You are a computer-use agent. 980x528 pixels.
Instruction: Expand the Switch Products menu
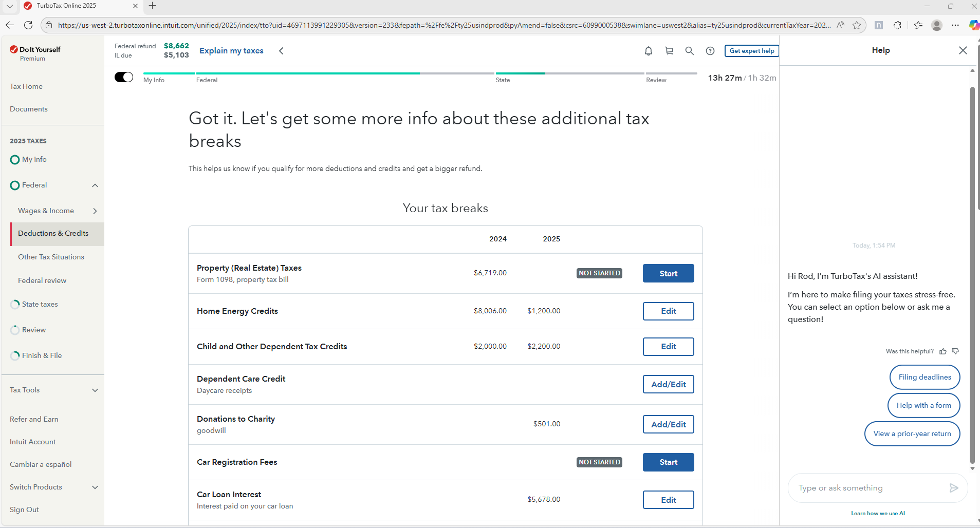click(x=95, y=487)
